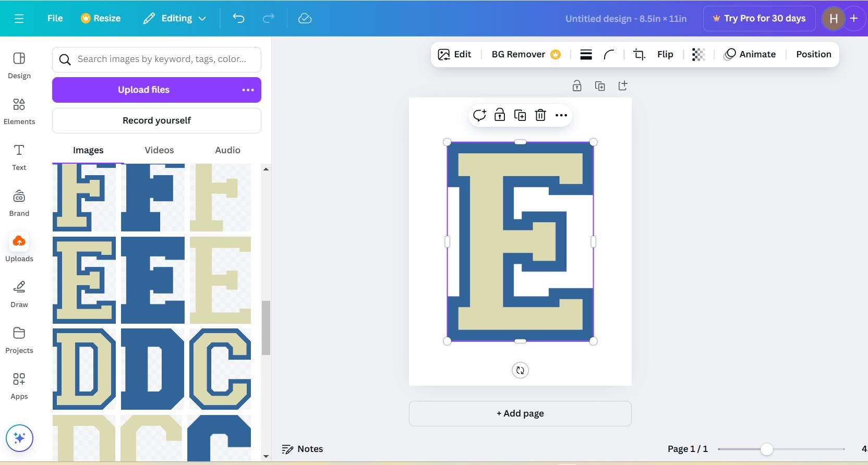
Task: Add a new page via top-right icon
Action: click(623, 86)
